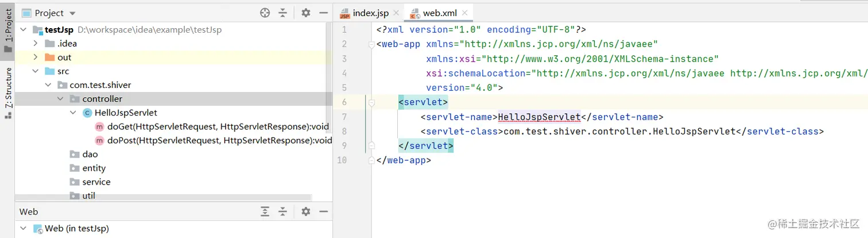Select the dao package
This screenshot has height=238, width=868.
90,154
